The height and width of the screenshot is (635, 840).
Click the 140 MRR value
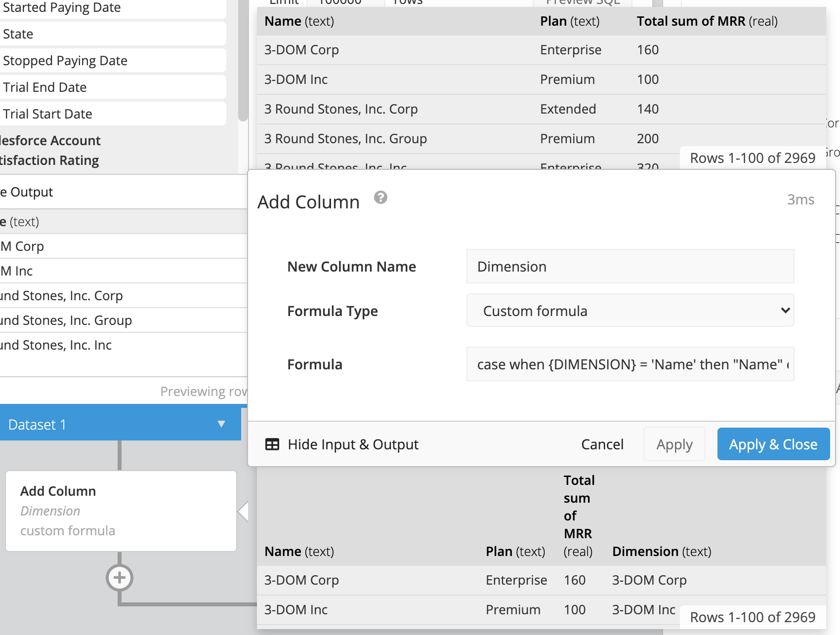pyautogui.click(x=648, y=109)
